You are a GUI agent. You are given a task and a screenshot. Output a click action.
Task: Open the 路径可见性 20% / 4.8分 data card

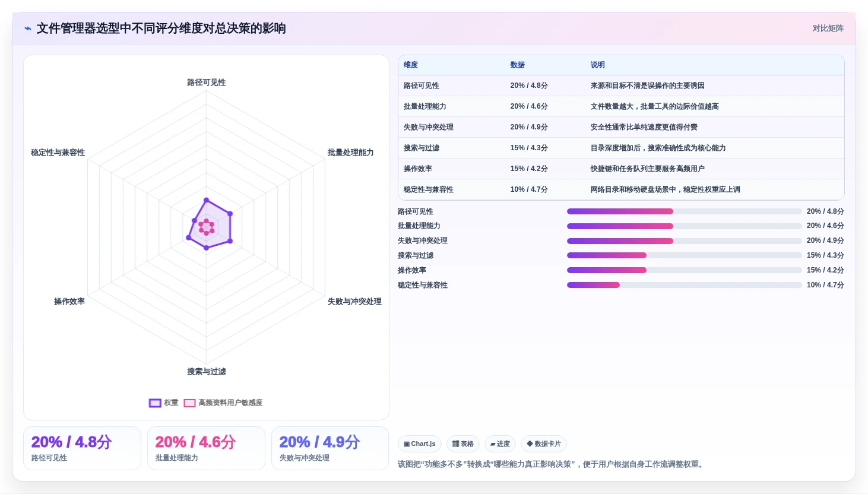82,448
